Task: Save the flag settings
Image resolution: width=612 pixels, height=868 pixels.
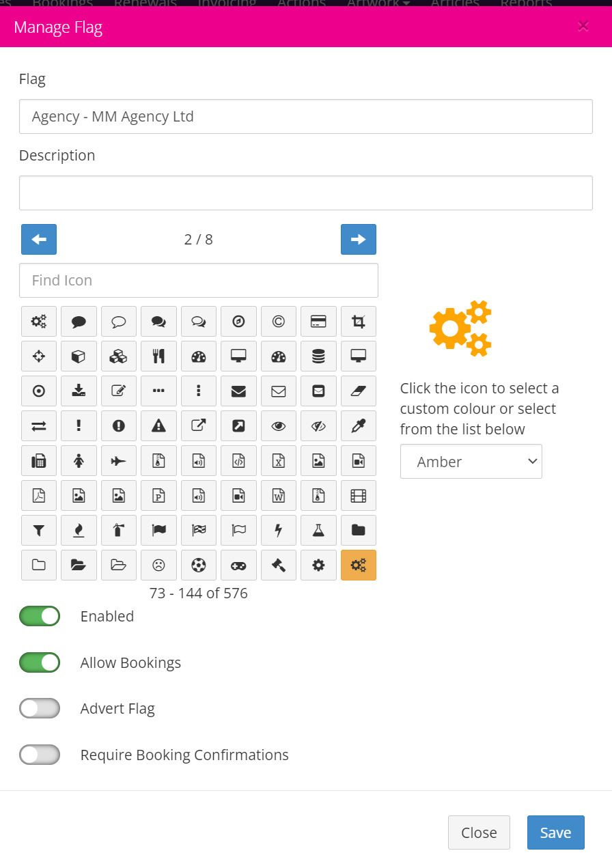Action: pyautogui.click(x=556, y=832)
